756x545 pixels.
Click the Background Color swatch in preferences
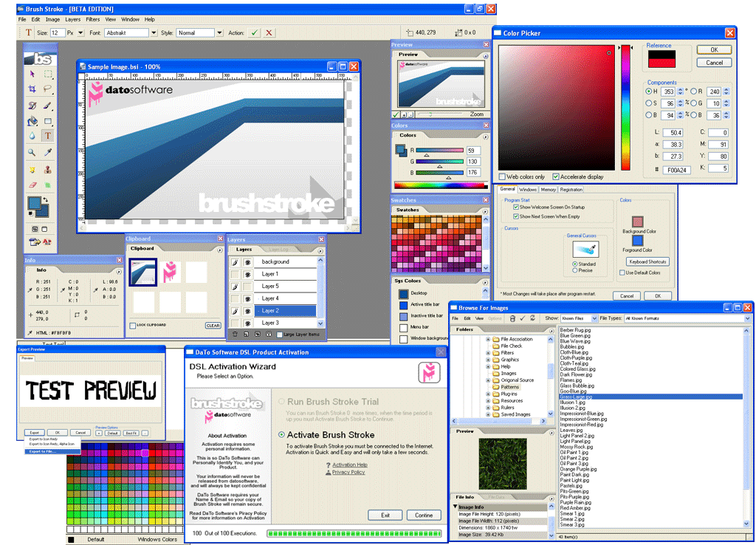point(638,222)
